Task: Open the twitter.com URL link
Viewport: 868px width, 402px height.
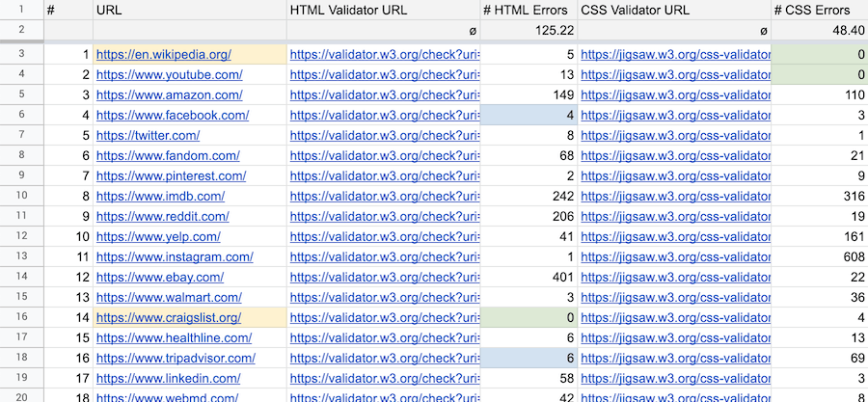Action: pyautogui.click(x=148, y=136)
